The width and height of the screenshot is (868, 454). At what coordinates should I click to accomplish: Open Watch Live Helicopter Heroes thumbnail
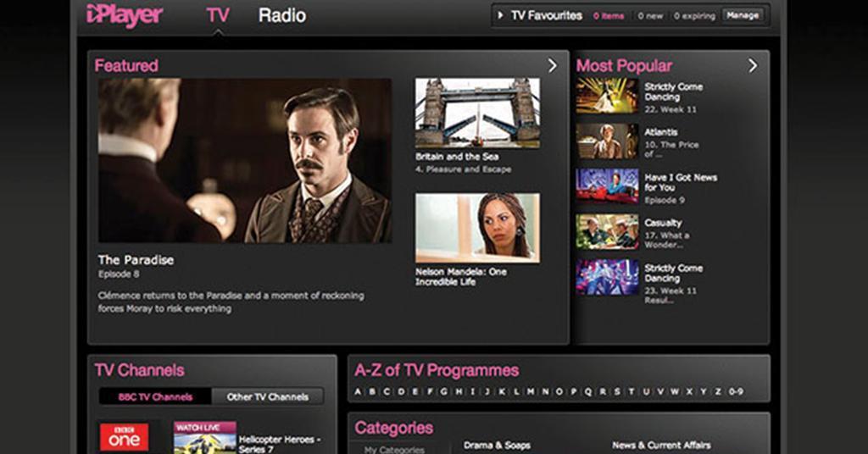tap(205, 438)
